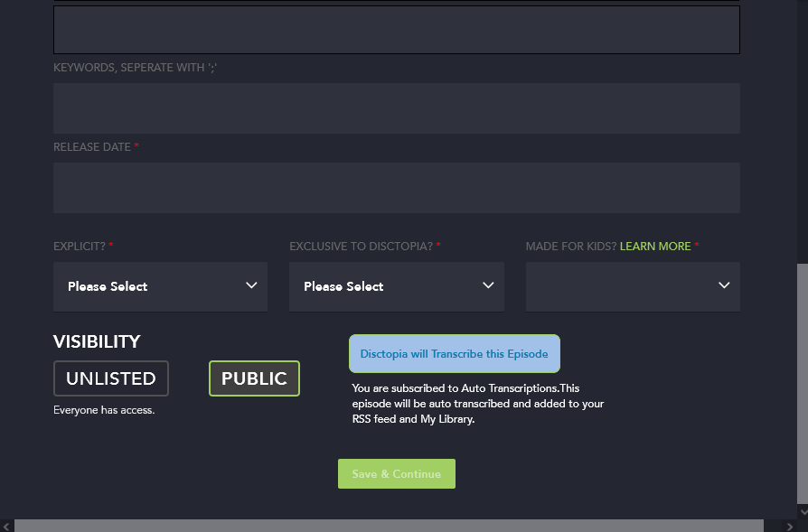This screenshot has height=532, width=808.
Task: Toggle Disctopia will Transcribe this Episode
Action: (x=454, y=354)
